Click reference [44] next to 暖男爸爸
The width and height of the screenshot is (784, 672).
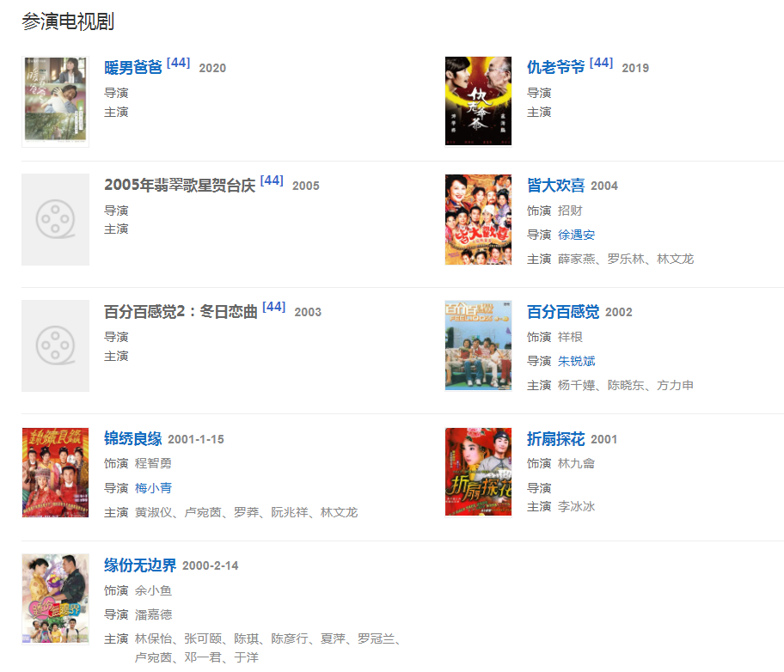178,63
